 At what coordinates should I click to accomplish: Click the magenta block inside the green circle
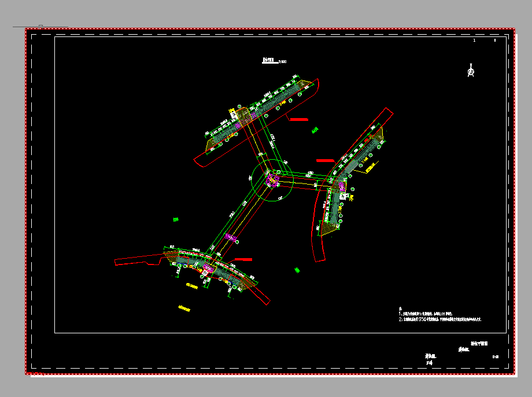click(272, 180)
